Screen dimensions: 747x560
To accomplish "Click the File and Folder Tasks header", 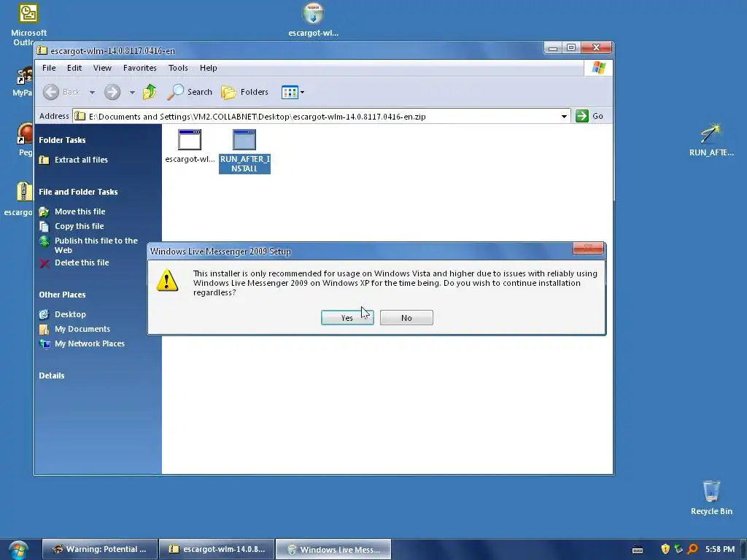I will coord(78,192).
